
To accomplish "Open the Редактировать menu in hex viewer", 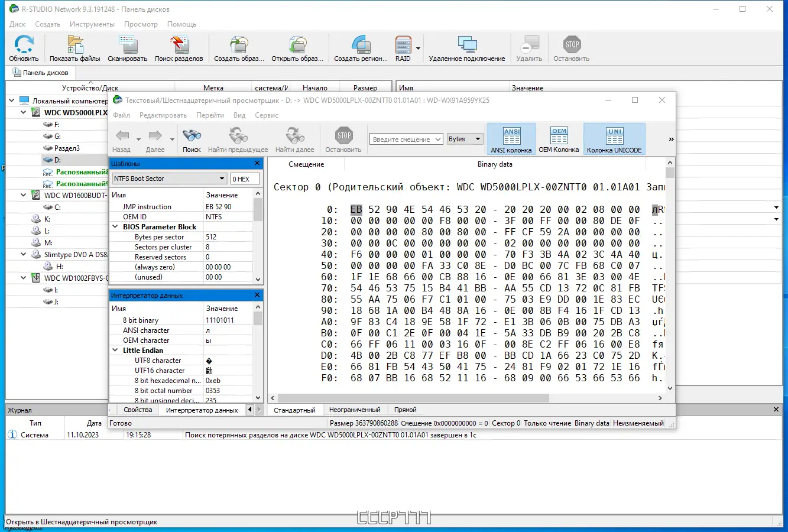I will [x=163, y=115].
